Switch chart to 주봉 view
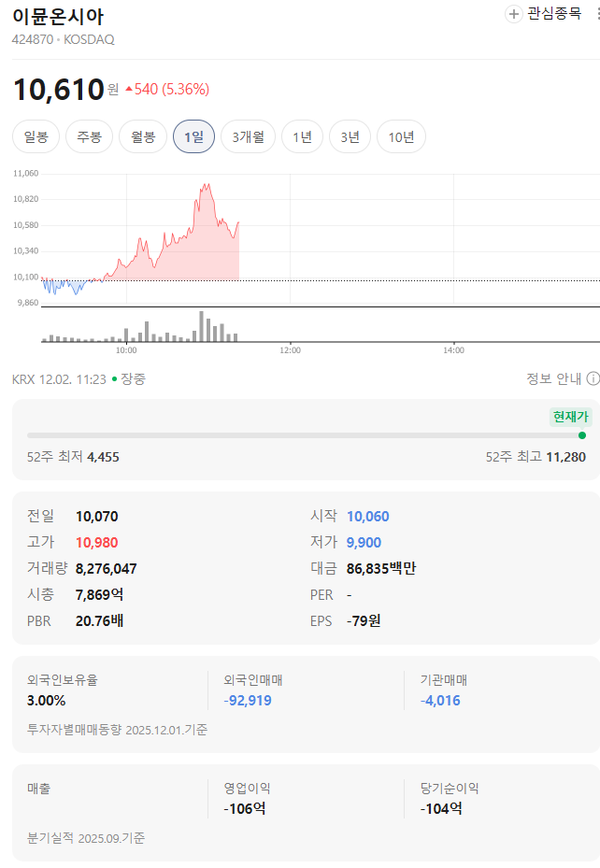 pos(89,136)
